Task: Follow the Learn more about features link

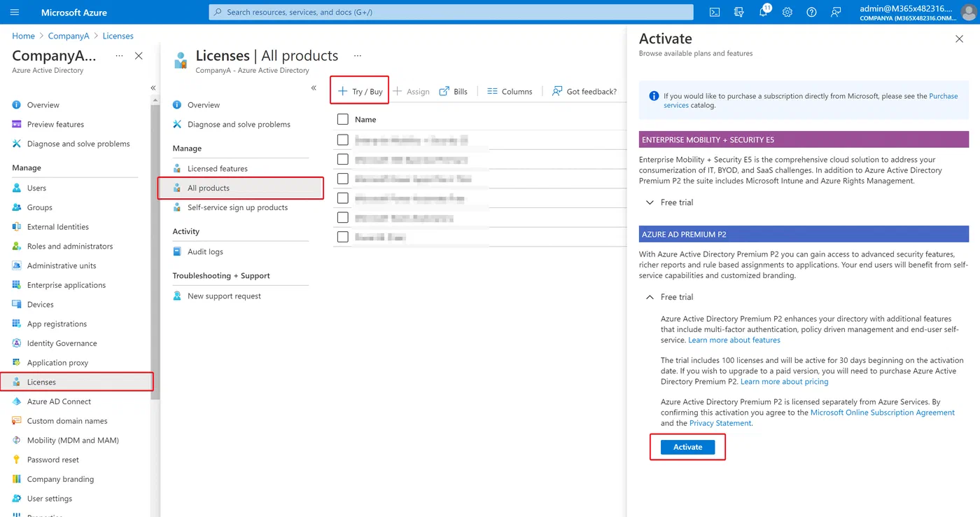Action: pyautogui.click(x=734, y=340)
